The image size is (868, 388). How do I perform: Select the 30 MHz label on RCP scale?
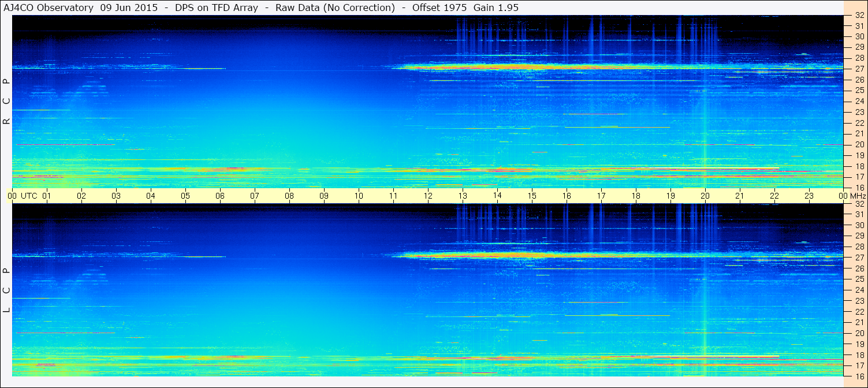pyautogui.click(x=859, y=36)
